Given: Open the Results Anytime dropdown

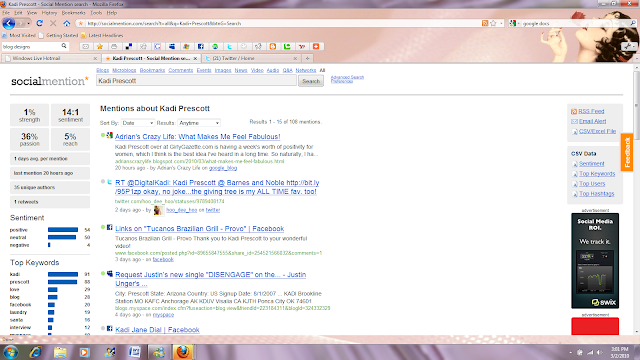Looking at the screenshot, I should 199,123.
